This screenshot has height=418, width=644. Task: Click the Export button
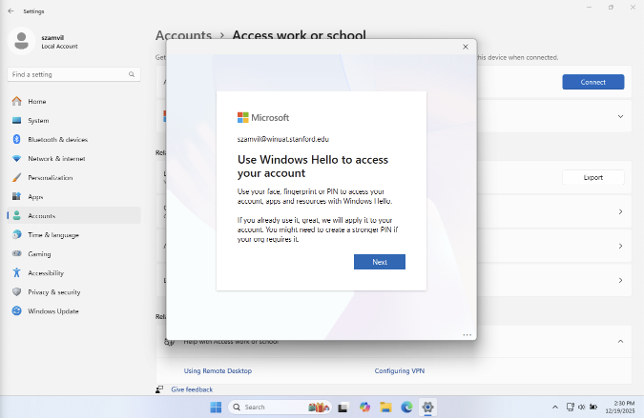tap(592, 177)
